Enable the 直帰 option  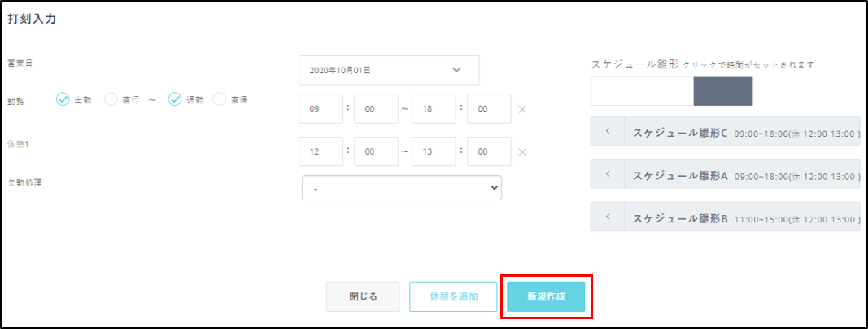click(220, 99)
